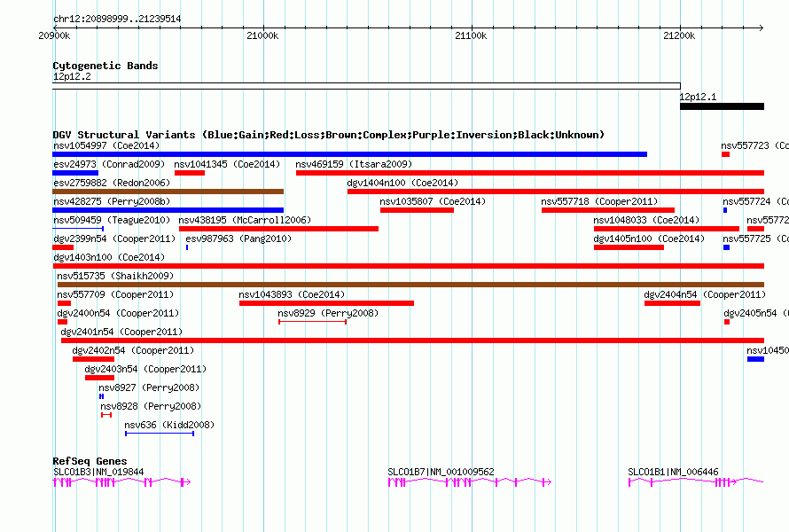The image size is (789, 532).
Task: Open the nsv515735 (Shaikh2009) variant
Action: tap(115, 276)
